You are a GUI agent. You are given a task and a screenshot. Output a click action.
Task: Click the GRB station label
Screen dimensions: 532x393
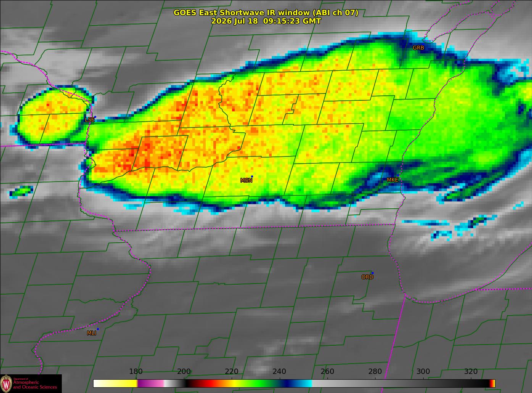pos(418,48)
